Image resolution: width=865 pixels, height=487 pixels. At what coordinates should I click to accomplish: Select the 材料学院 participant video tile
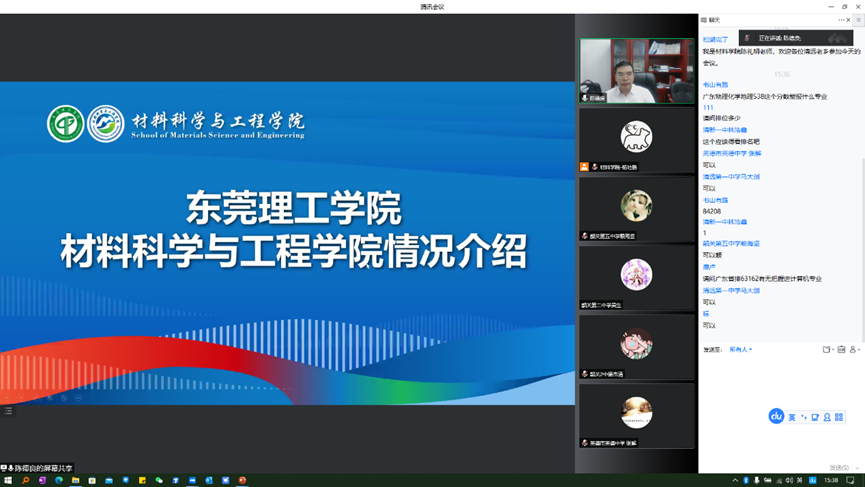click(636, 140)
